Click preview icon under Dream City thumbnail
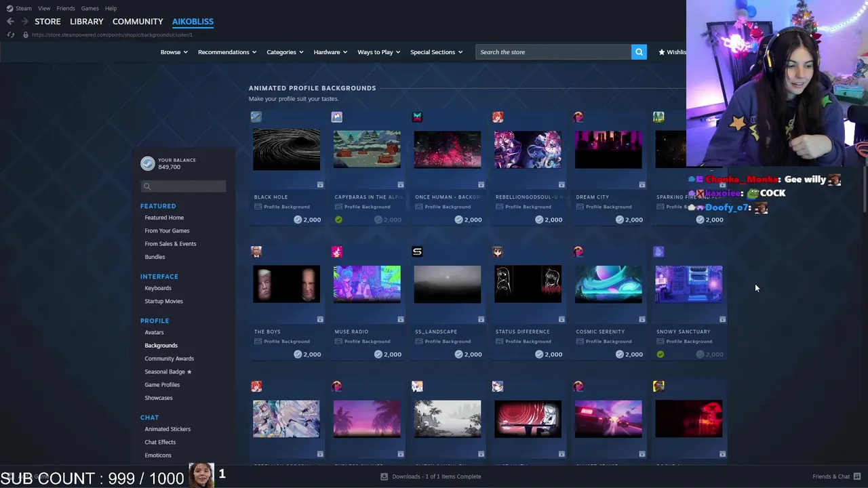This screenshot has height=488, width=868. click(642, 184)
